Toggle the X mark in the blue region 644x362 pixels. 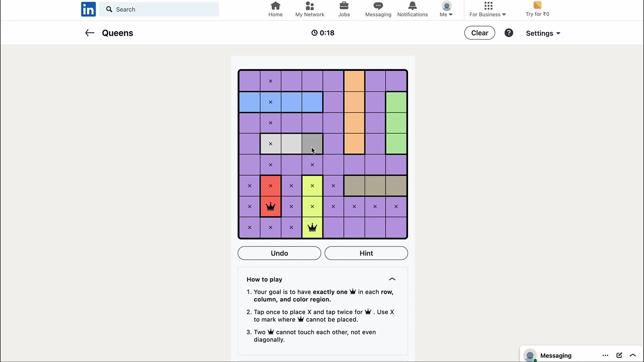click(271, 102)
